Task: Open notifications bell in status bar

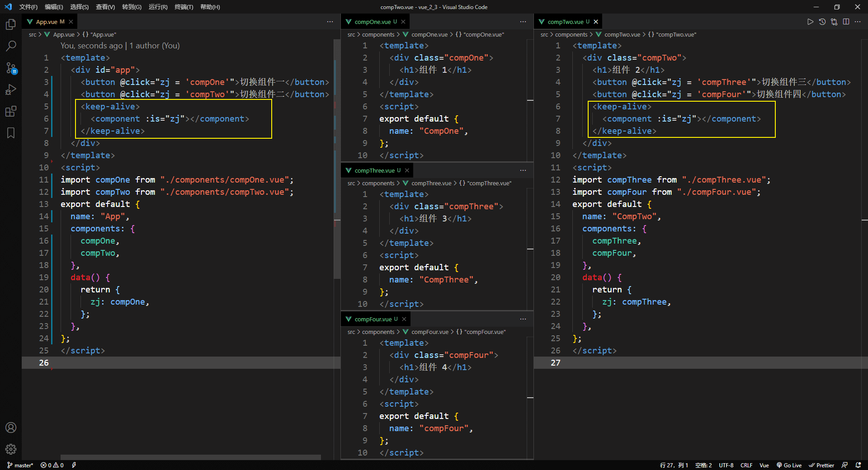Action: point(858,465)
